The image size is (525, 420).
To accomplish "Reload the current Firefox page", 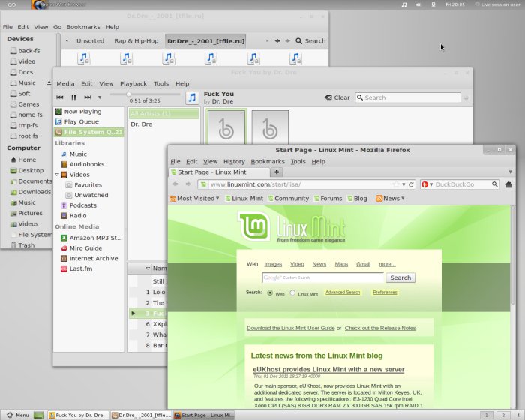I will pos(411,184).
